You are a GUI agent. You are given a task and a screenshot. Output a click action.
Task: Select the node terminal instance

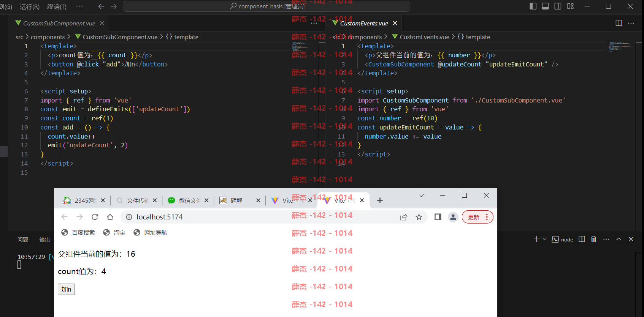pos(563,239)
